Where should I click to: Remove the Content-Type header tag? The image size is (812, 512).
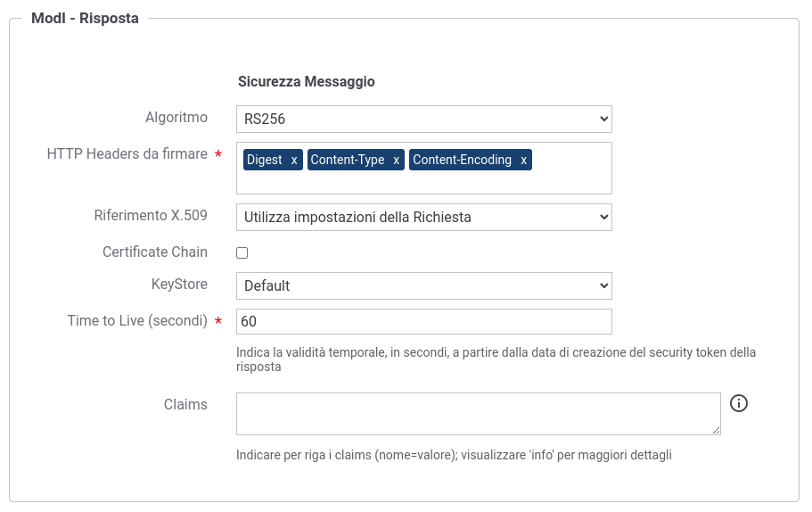pos(396,161)
